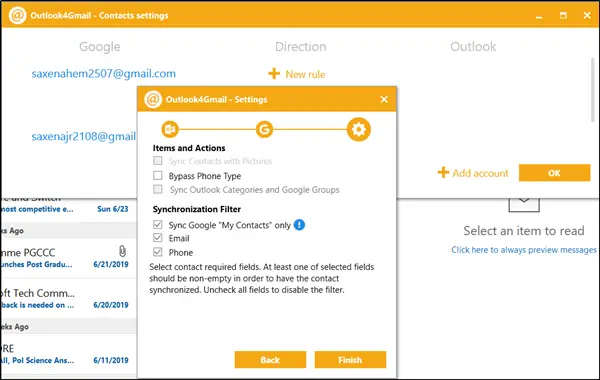The height and width of the screenshot is (380, 600).
Task: Click the blue info icon beside My Contacts
Action: (299, 225)
